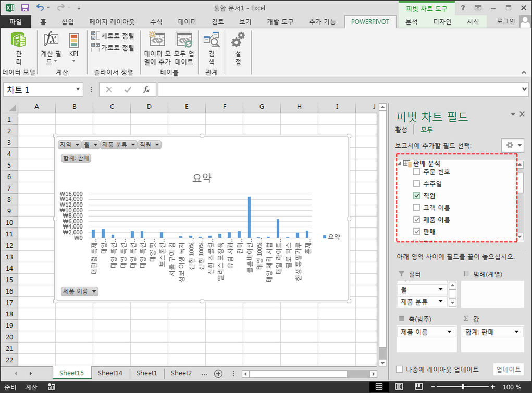Open 제품 분류 dropdown in Filters area
Image resolution: width=532 pixels, height=393 pixels.
(x=440, y=301)
